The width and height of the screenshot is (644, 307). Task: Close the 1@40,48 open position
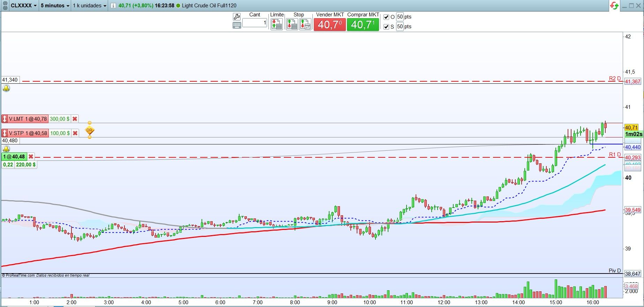(31, 157)
